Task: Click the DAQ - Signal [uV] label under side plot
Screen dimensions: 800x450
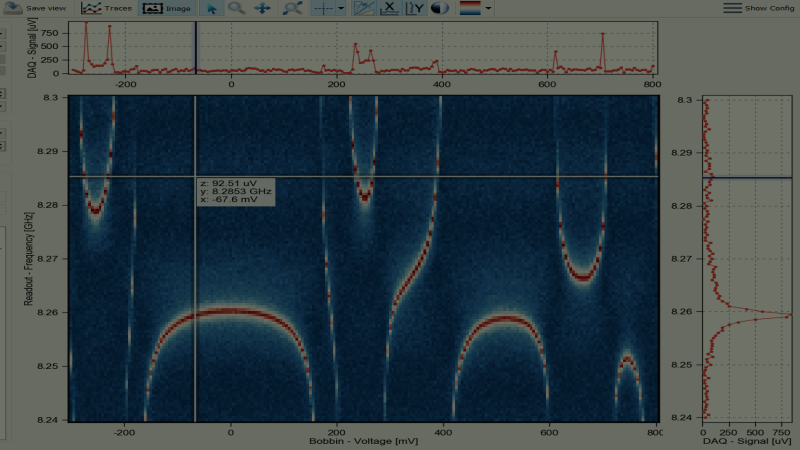Action: [747, 441]
